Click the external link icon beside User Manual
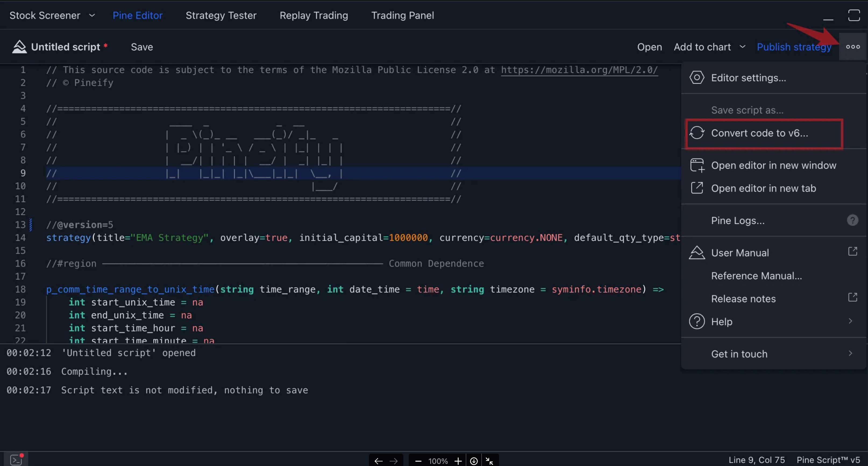This screenshot has width=868, height=466. point(852,252)
